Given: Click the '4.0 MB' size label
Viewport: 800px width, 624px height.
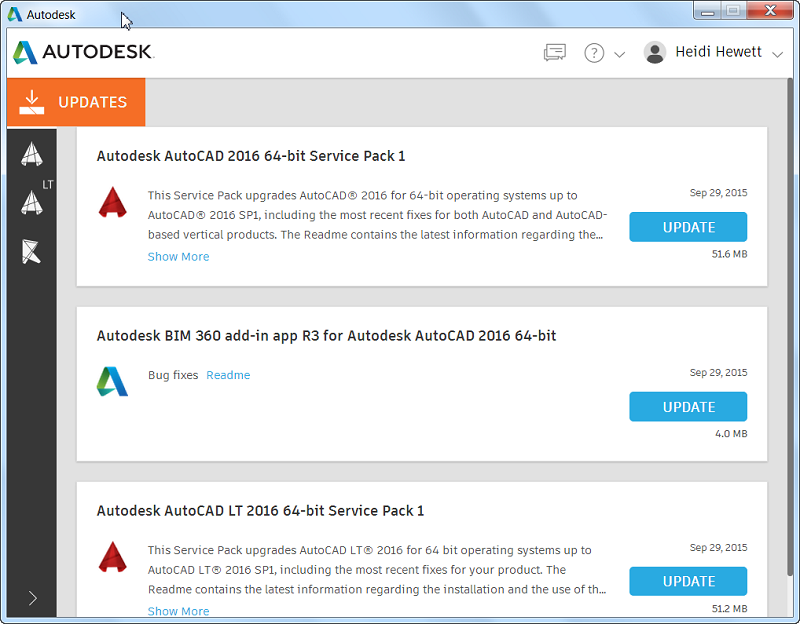Looking at the screenshot, I should (x=731, y=434).
